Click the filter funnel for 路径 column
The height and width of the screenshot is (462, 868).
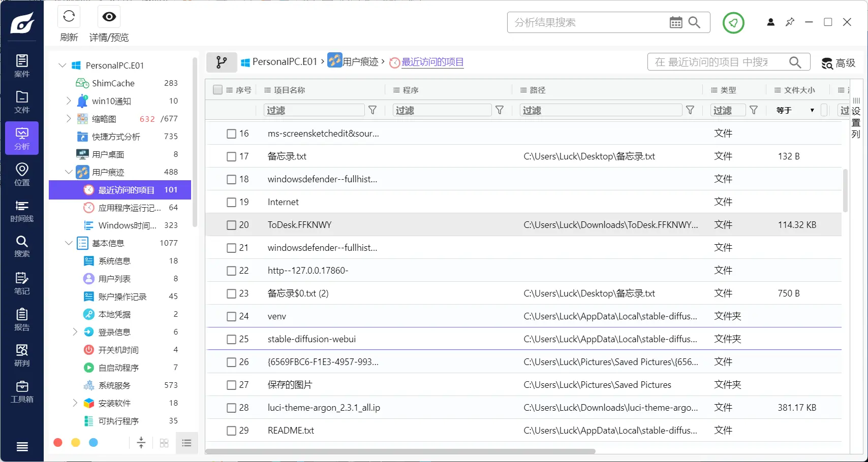click(x=690, y=110)
